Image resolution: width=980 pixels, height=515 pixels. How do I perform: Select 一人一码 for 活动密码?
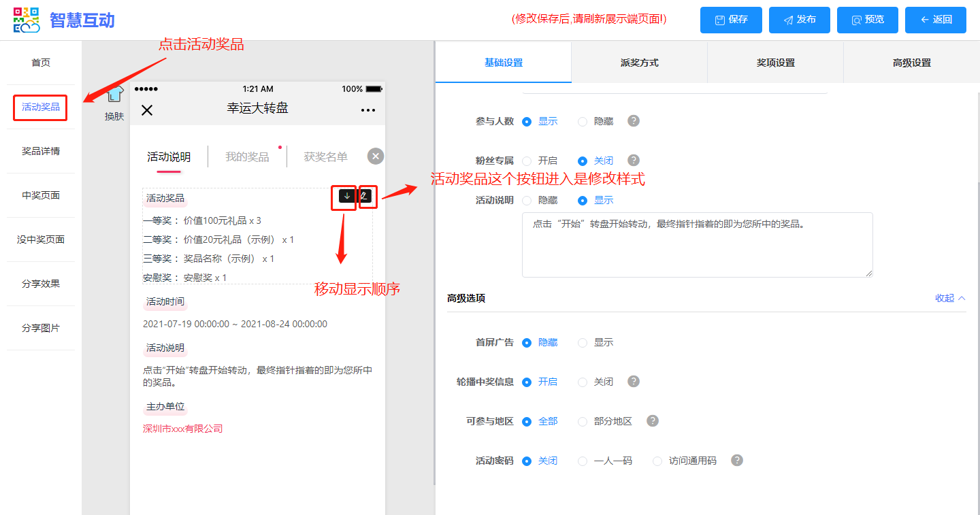click(x=583, y=461)
